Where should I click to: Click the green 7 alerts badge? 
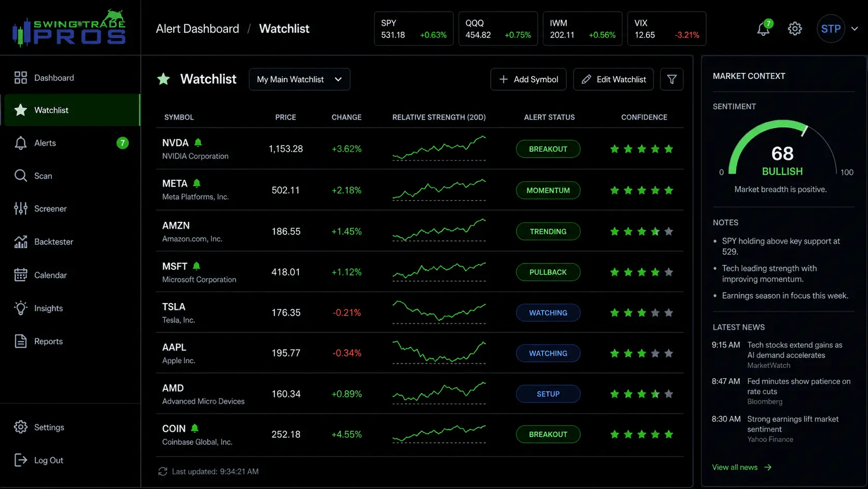[123, 143]
